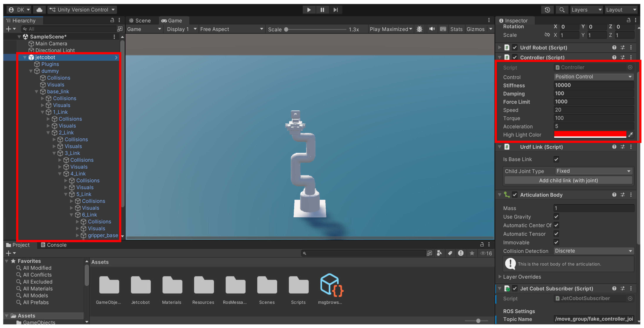The width and height of the screenshot is (644, 328).
Task: Expand the Layer Overrides section
Action: coord(500,277)
